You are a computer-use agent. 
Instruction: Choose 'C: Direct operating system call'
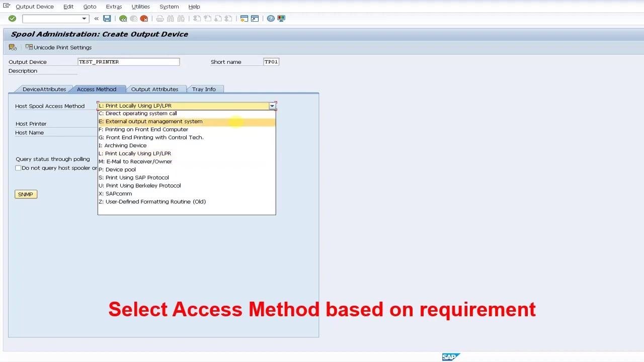pyautogui.click(x=187, y=114)
